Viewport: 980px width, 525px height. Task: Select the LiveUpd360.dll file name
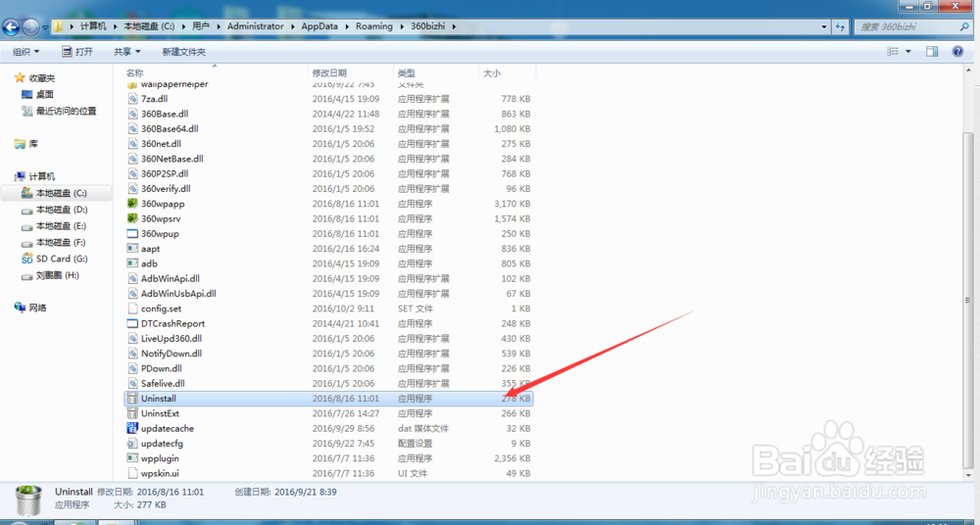[171, 338]
